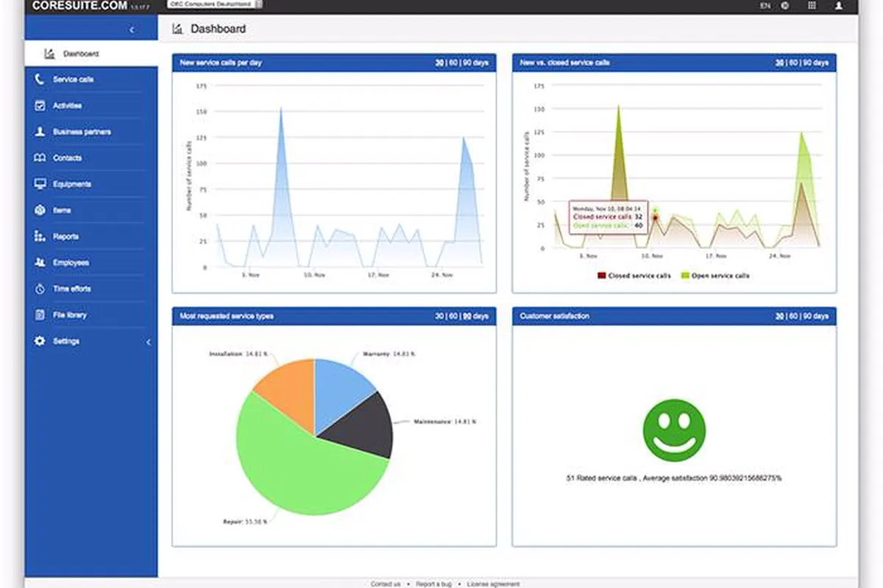Select 60 days on Customer satisfaction
The width and height of the screenshot is (883, 588).
pyautogui.click(x=793, y=316)
